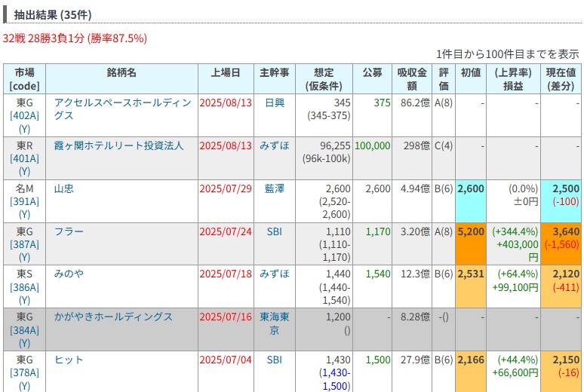Open the ヒット stock link

coord(69,360)
